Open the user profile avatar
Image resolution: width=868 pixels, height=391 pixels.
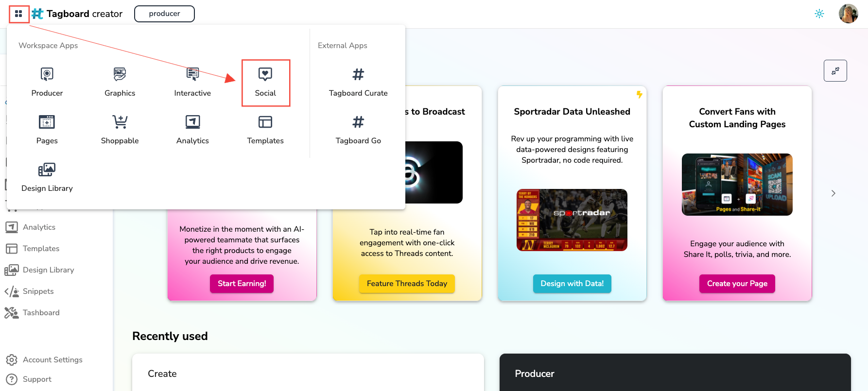coord(849,14)
